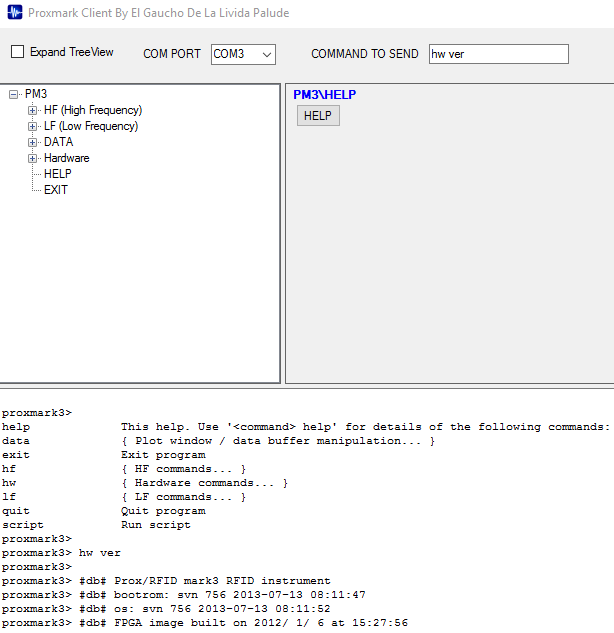Select the Hardware tree item
614x633 pixels.
67,158
